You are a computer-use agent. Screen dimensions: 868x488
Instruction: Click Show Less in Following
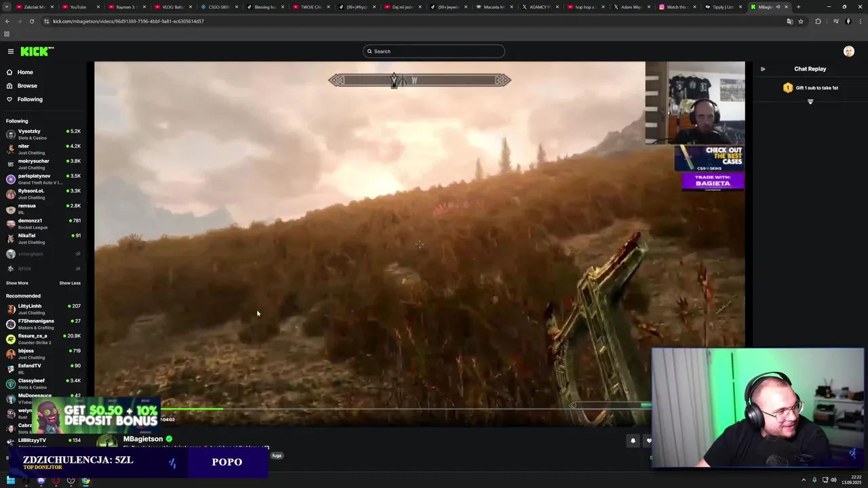pos(70,283)
